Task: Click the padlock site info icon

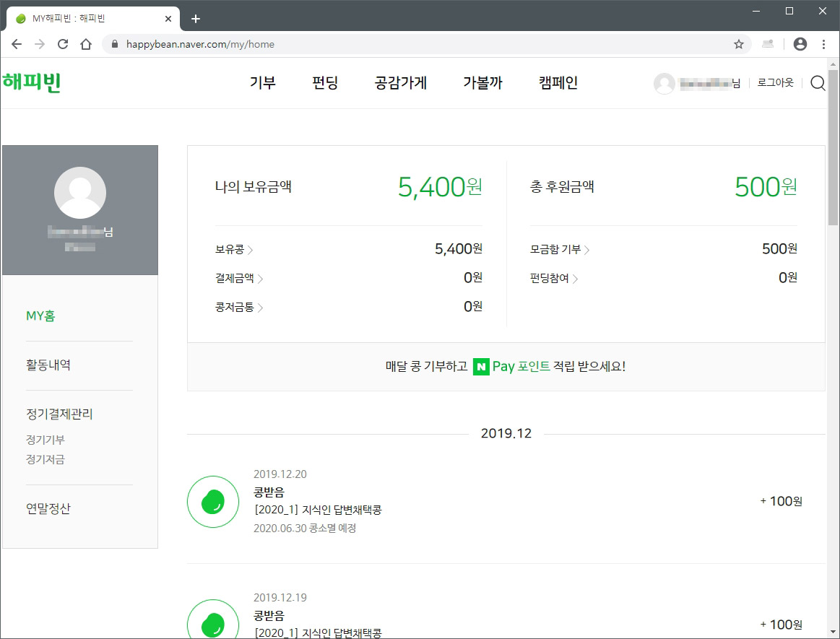Action: coord(115,44)
